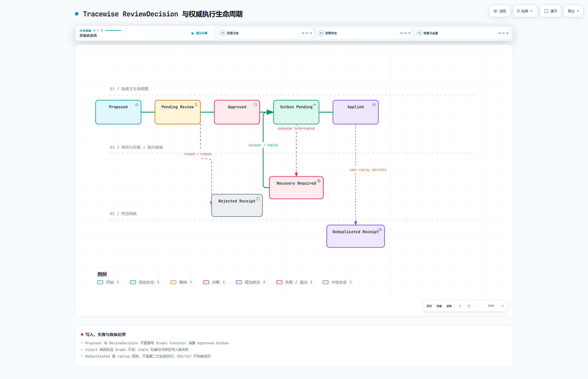The width and height of the screenshot is (588, 379).
Task: Enter presentation mode with 演示 button
Action: 550,11
